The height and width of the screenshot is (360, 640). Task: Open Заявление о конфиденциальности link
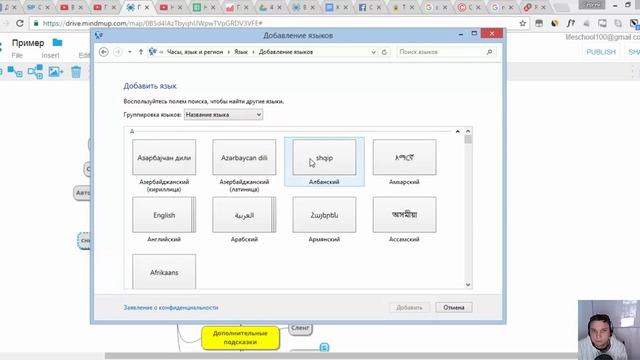tap(171, 307)
